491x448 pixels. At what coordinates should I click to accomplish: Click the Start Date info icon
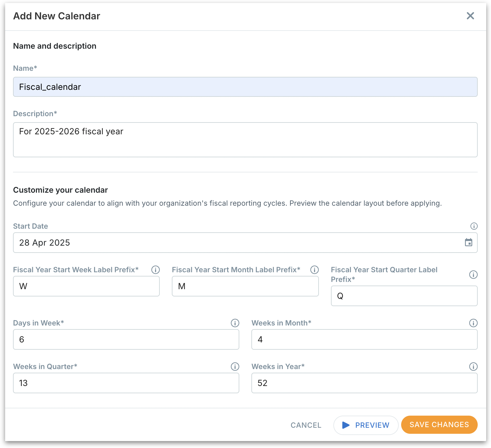[x=474, y=226]
